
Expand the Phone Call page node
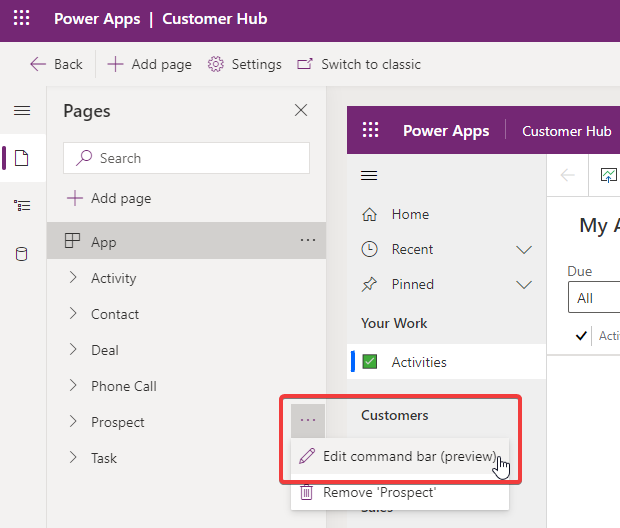[73, 386]
